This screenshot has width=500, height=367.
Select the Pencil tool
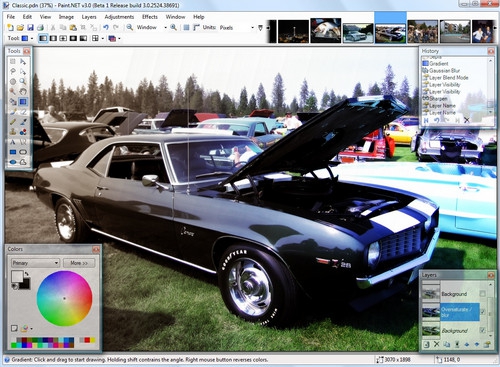(13, 122)
